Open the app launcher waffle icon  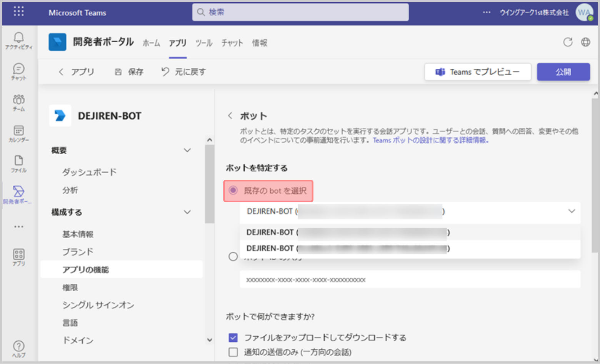tap(18, 12)
